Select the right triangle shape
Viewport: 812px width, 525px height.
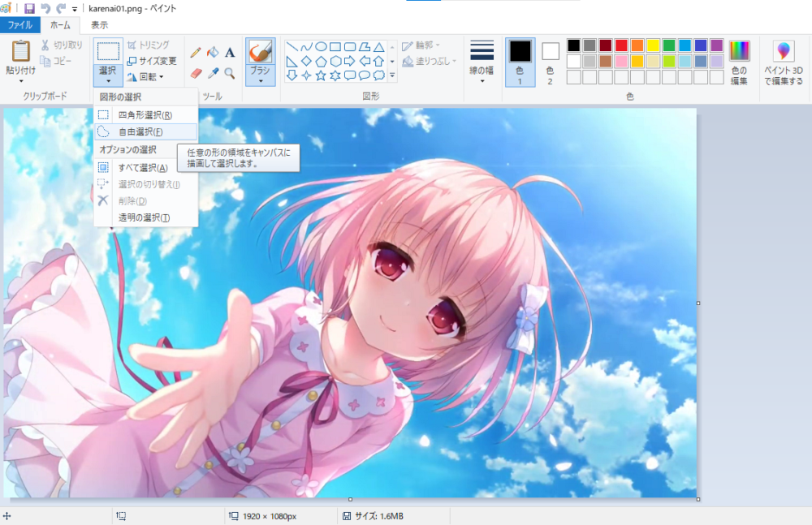click(x=292, y=62)
